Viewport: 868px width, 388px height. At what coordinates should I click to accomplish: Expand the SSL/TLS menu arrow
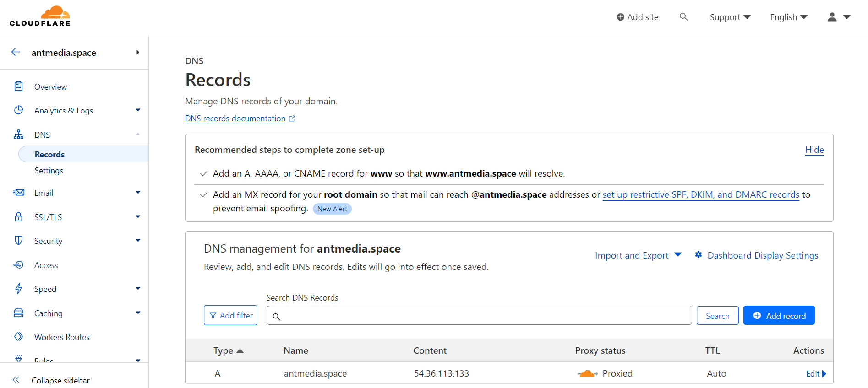click(x=138, y=216)
